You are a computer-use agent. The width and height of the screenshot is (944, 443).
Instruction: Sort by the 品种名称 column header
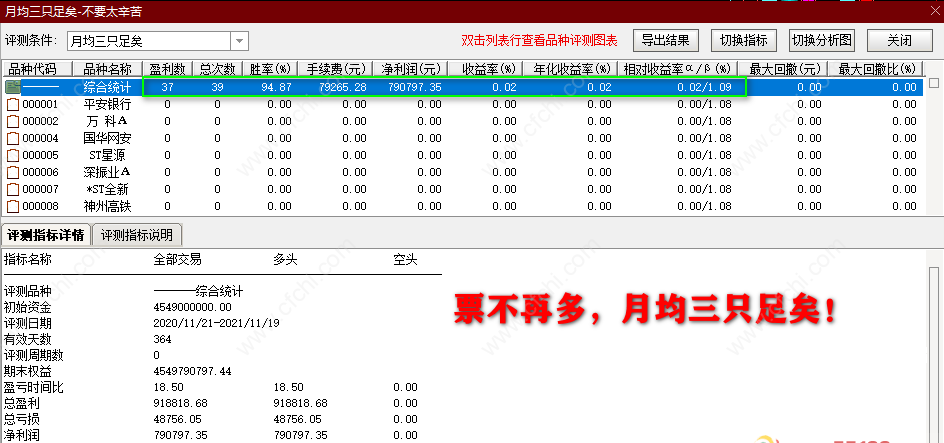click(x=108, y=69)
